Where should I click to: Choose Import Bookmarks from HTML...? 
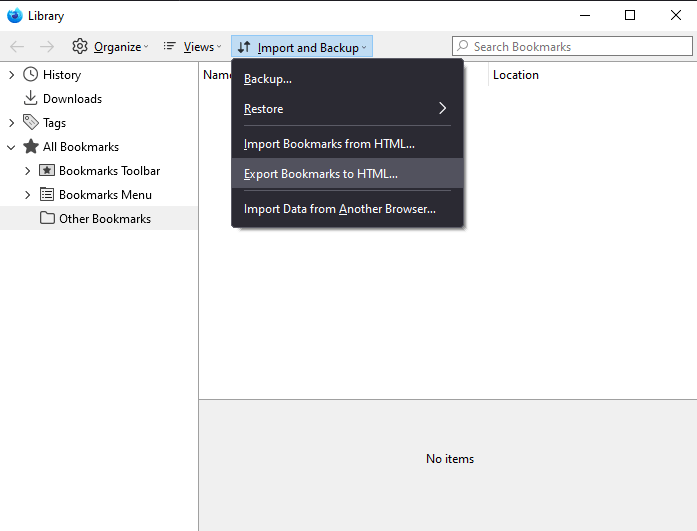[347, 144]
